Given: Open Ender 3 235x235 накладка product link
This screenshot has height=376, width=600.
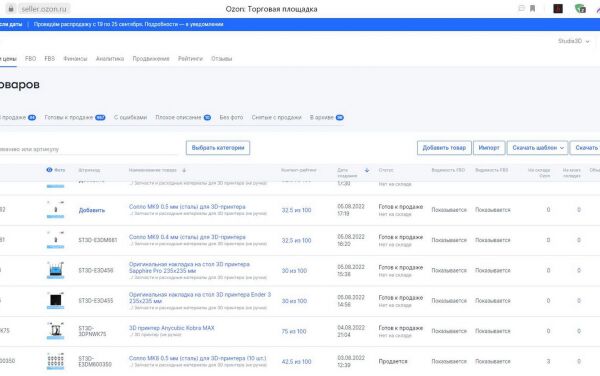Looking at the screenshot, I should click(x=200, y=298).
